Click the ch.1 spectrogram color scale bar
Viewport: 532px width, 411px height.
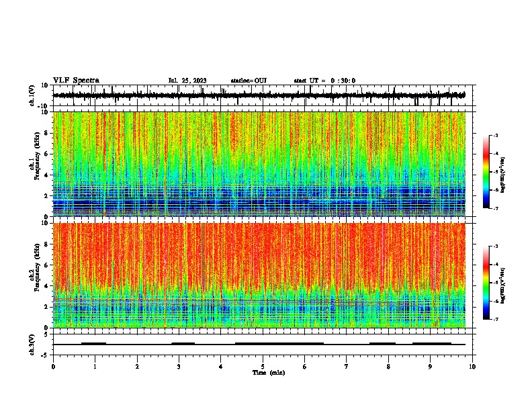(486, 172)
